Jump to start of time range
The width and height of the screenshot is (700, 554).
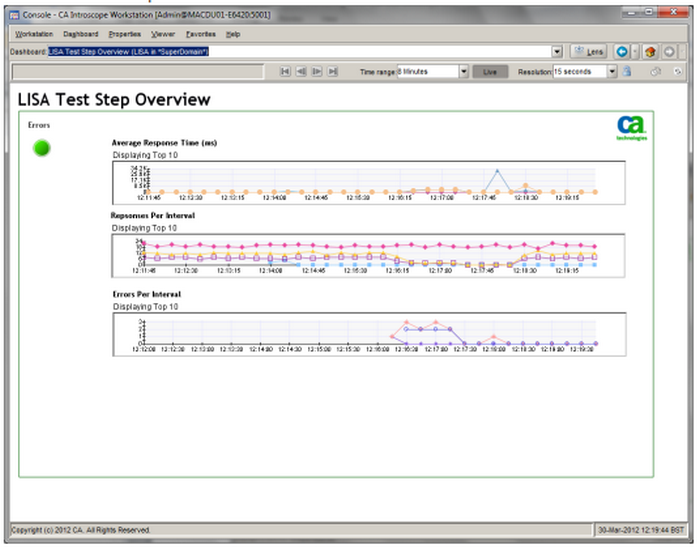(x=285, y=71)
